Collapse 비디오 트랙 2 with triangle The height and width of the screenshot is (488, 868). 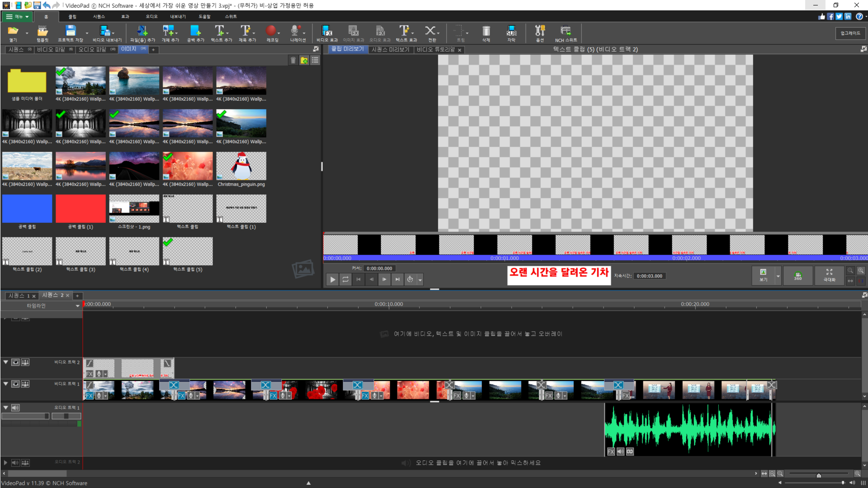click(x=6, y=362)
